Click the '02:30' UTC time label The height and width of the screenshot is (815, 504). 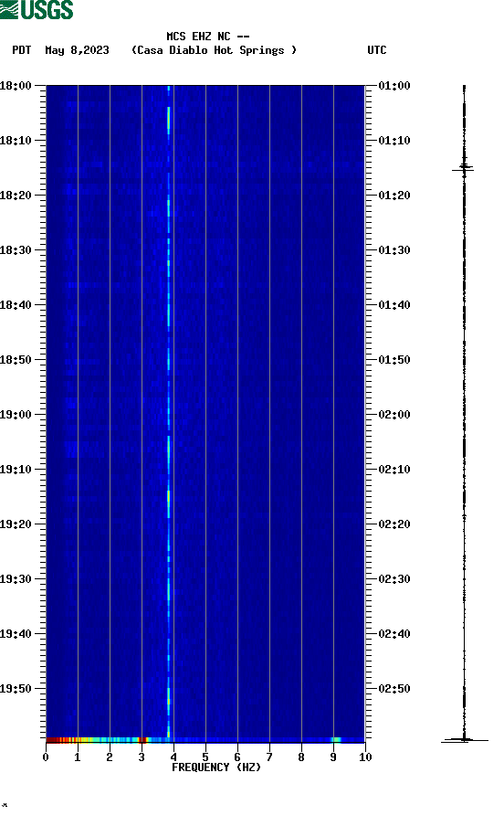[394, 579]
